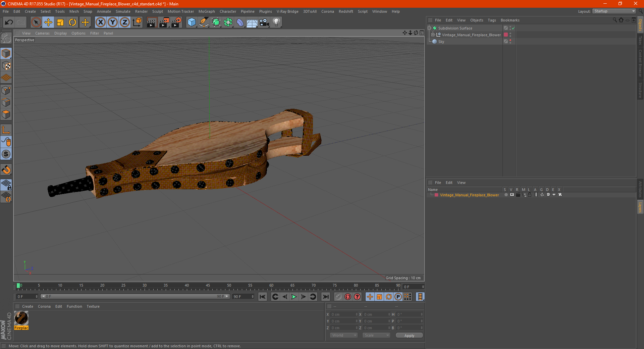
Task: Open the Layers side tab
Action: pyautogui.click(x=640, y=207)
